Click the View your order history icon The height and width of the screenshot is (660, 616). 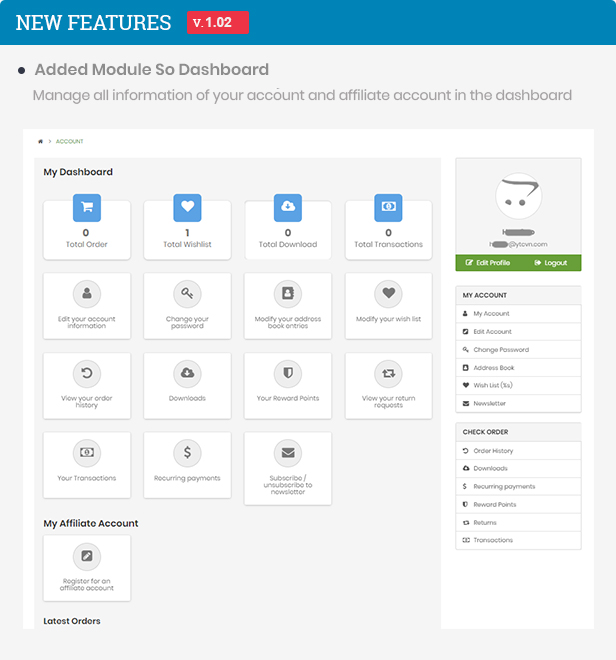[87, 374]
